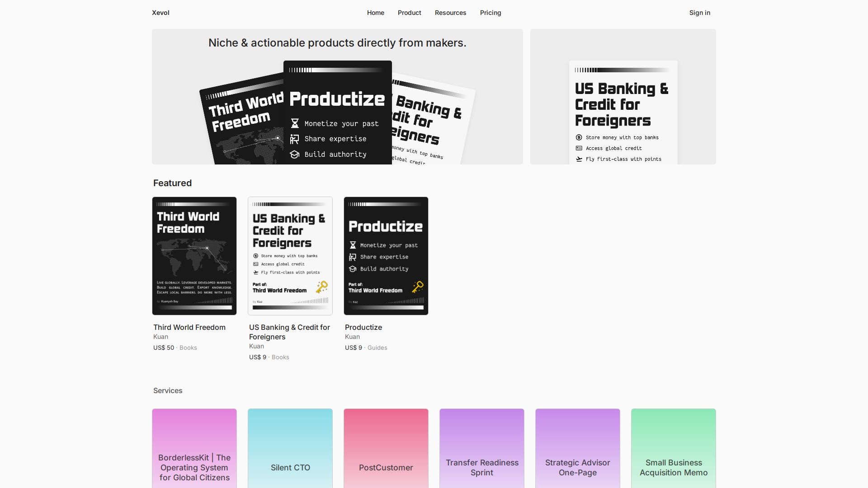Click the graduation cap icon on the hero Productize cover
This screenshot has width=868, height=488.
[295, 155]
